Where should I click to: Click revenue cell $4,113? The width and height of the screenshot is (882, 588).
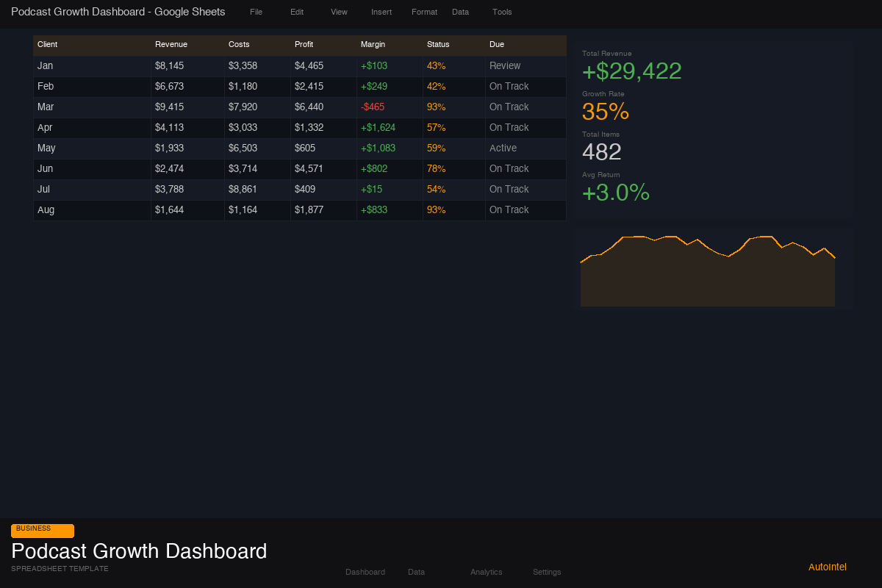pos(187,128)
